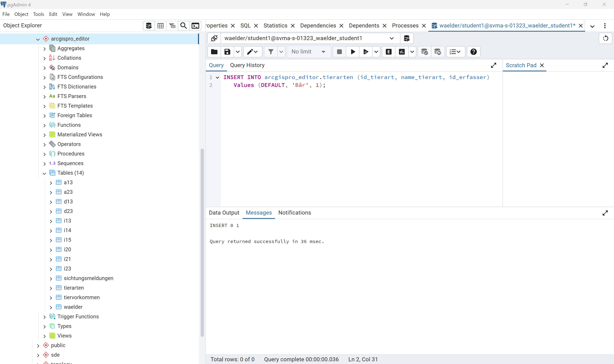Open the Tools menu
Screen dimensions: 614x364
[x=38, y=14]
